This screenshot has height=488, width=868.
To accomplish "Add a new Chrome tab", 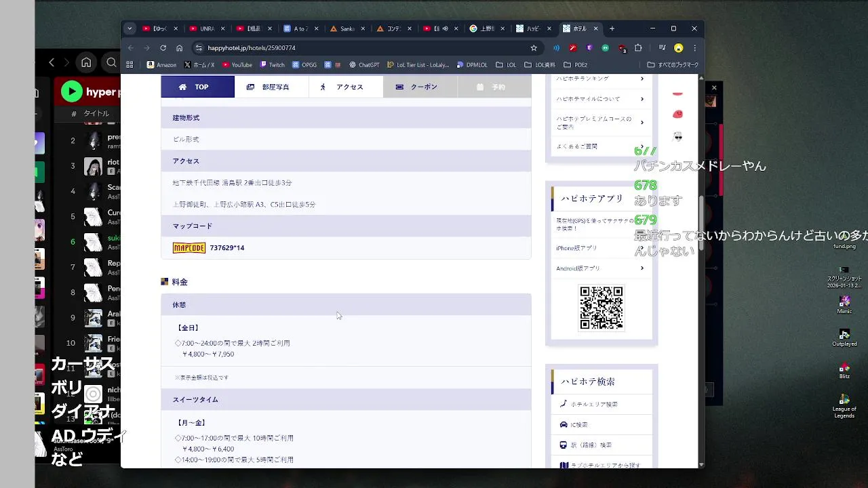I will pos(612,28).
